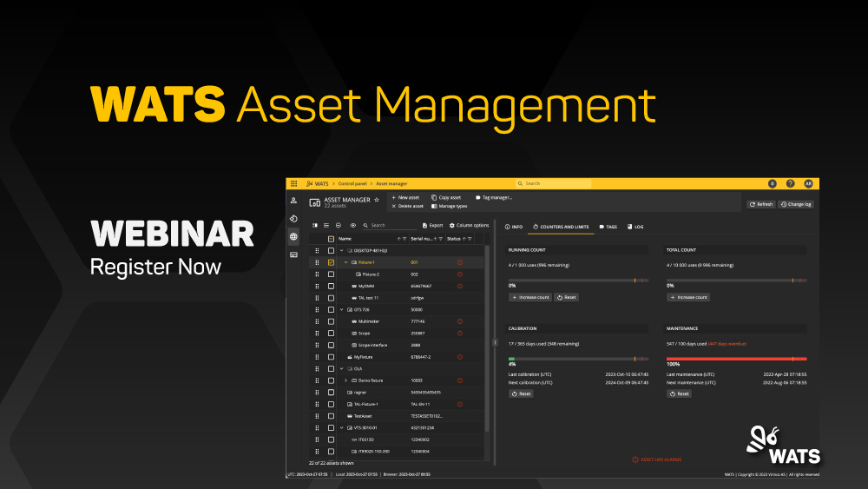Image resolution: width=868 pixels, height=489 pixels.
Task: Click TAL-Fixture-1 alarm status icon
Action: [460, 404]
